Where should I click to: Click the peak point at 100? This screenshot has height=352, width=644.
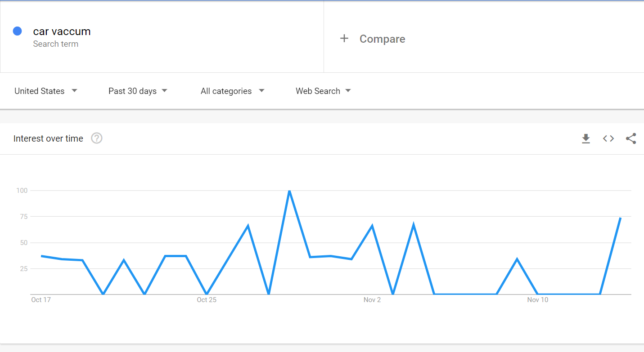coord(289,191)
